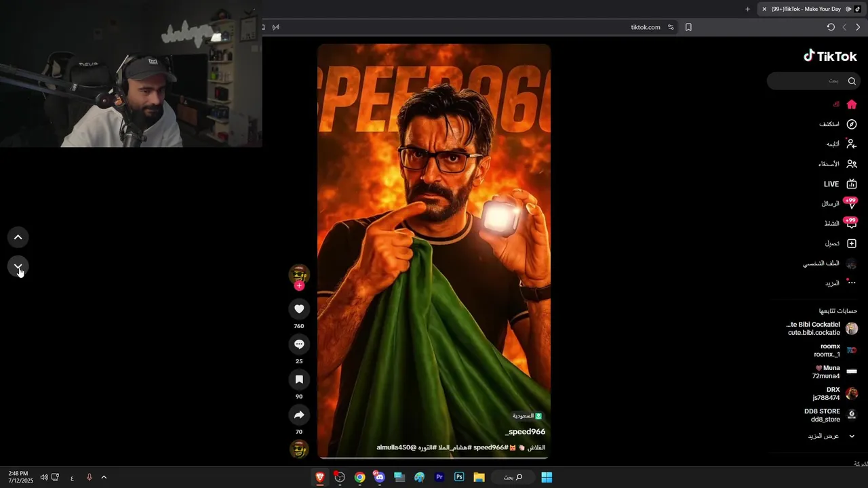
Task: Open the volume control in the tray
Action: pyautogui.click(x=44, y=477)
